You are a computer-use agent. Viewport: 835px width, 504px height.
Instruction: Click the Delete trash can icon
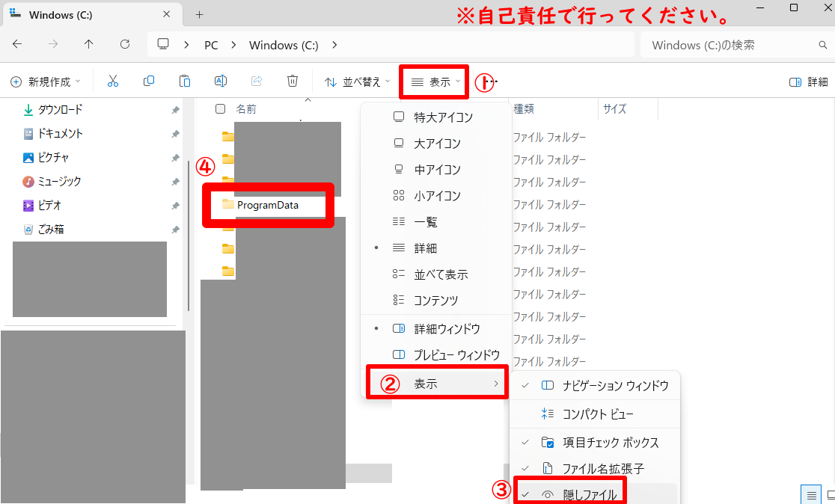tap(293, 81)
